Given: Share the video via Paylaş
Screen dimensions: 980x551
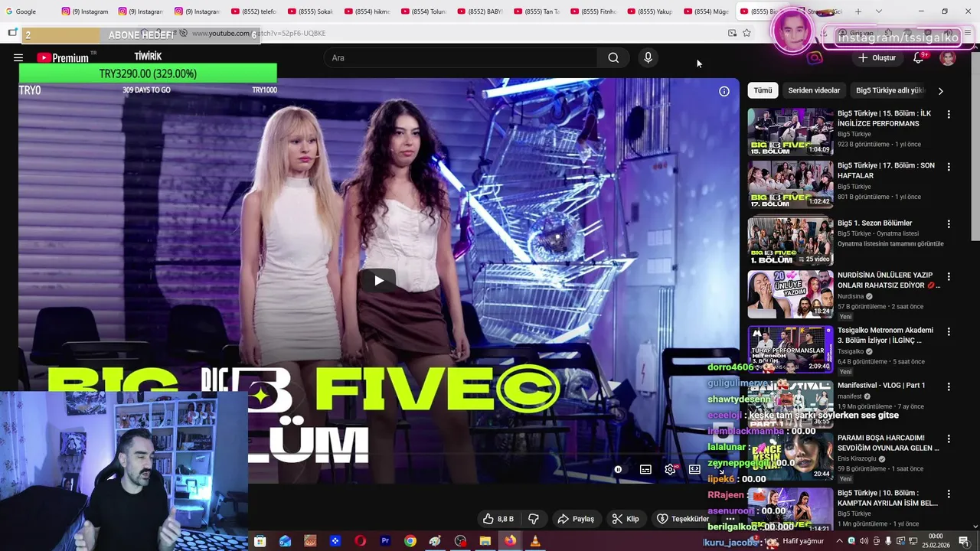Looking at the screenshot, I should coord(576,519).
